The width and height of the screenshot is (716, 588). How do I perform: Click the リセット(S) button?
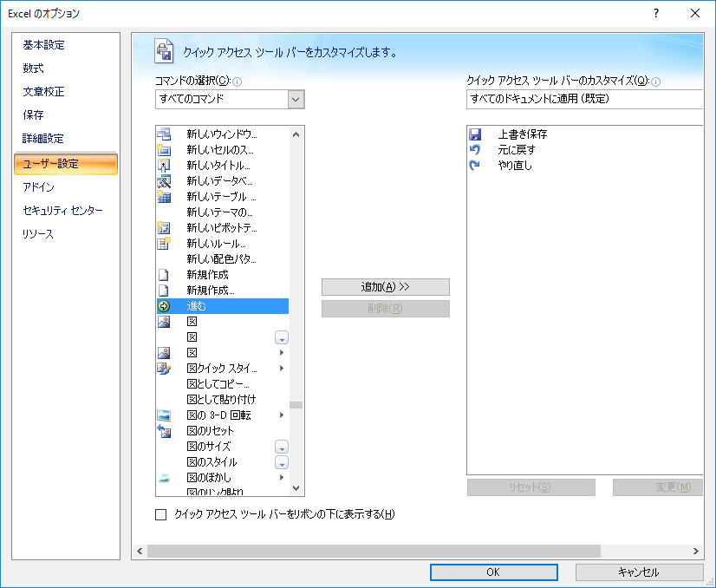[x=530, y=487]
